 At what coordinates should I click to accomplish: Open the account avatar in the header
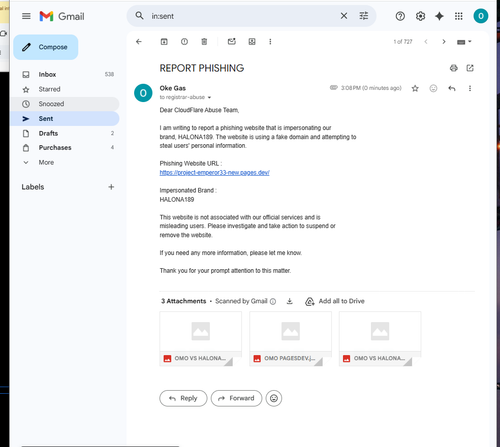[481, 16]
